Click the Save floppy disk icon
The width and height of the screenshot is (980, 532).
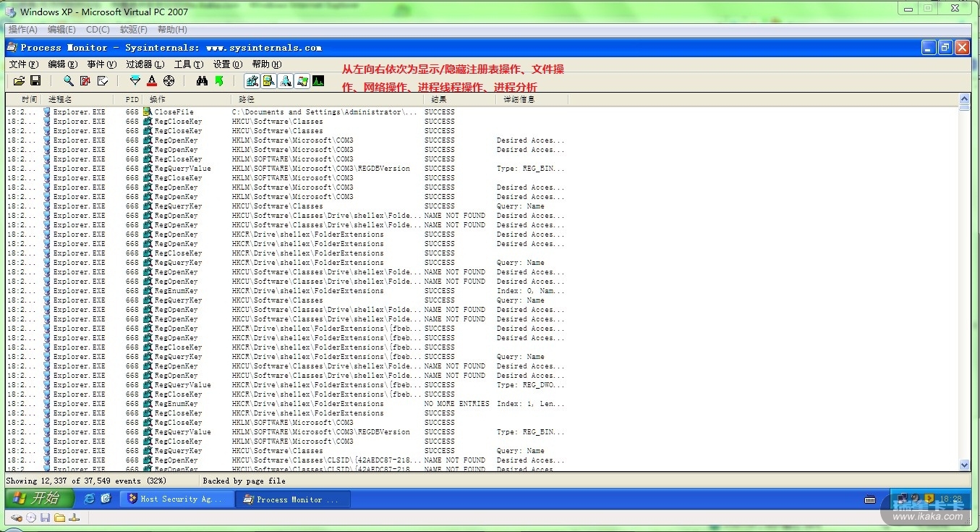[35, 81]
